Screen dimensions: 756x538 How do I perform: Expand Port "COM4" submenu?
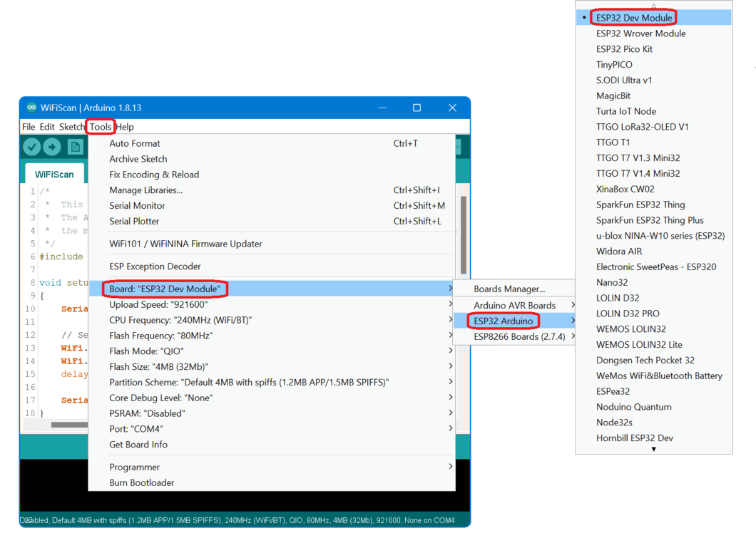272,429
